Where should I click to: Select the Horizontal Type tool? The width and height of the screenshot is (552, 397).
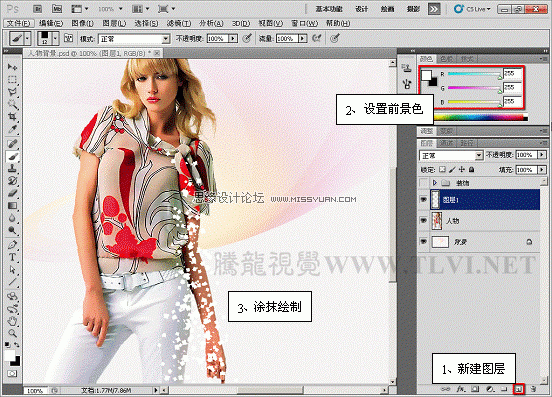(12, 257)
